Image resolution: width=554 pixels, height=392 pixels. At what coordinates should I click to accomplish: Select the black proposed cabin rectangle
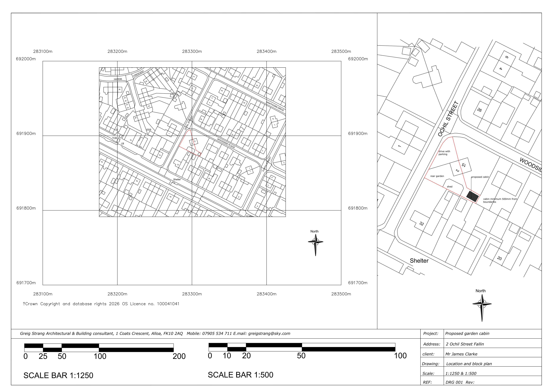(x=472, y=196)
